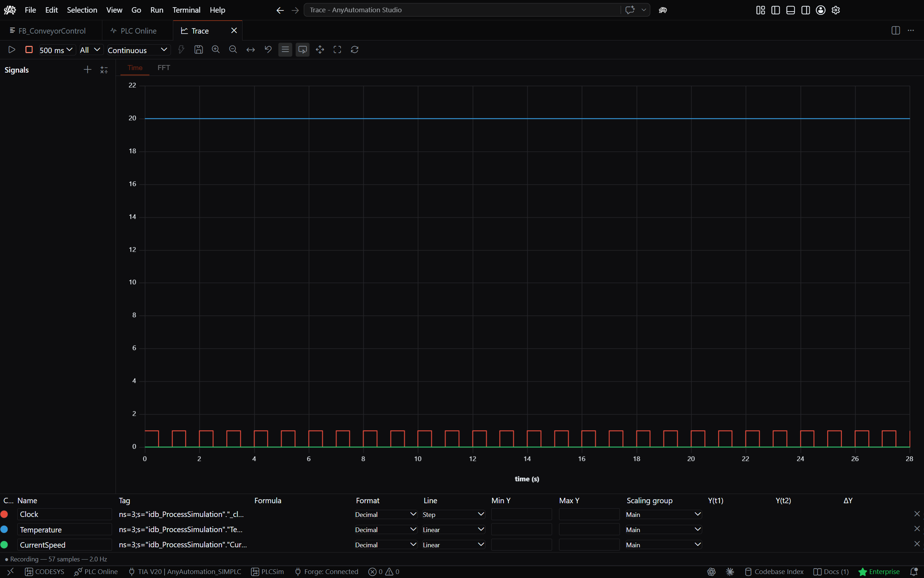Toggle the bottom panel visibility
This screenshot has width=924, height=578.
(790, 10)
